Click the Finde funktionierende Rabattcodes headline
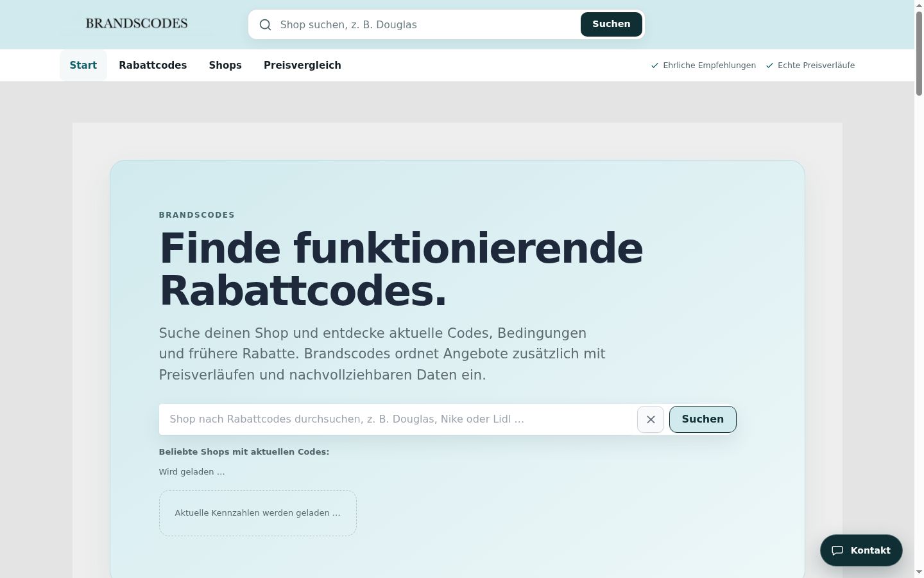 401,270
